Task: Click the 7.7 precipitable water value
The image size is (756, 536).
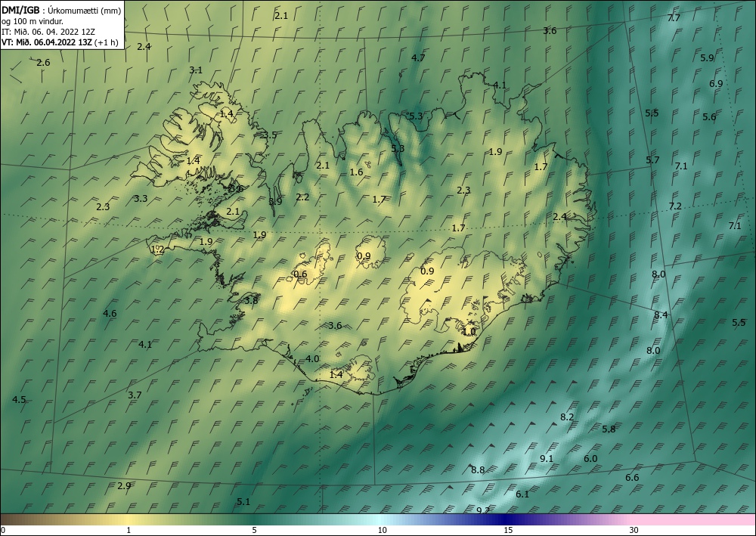Action: point(674,18)
